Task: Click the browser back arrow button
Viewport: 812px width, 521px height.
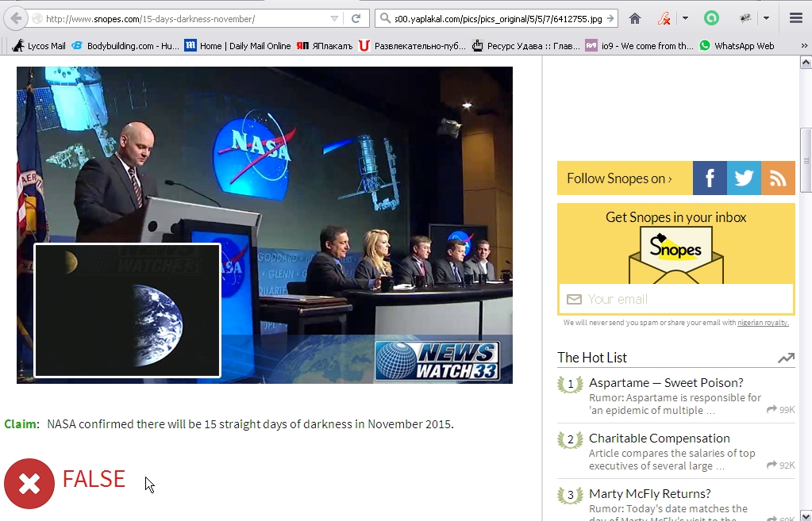Action: click(x=16, y=18)
